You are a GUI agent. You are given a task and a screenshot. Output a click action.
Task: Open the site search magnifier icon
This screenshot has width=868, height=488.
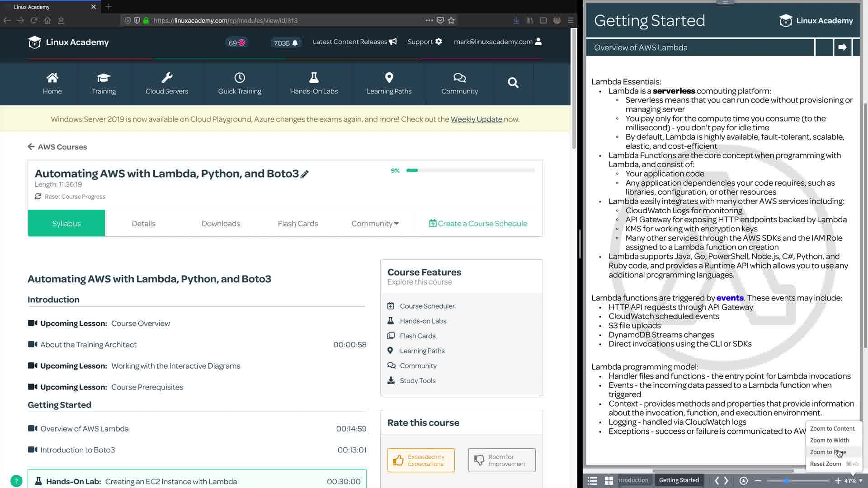pyautogui.click(x=513, y=83)
